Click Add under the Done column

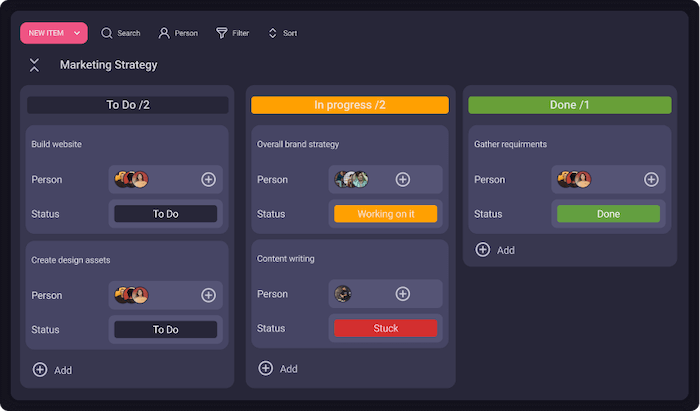tap(496, 250)
